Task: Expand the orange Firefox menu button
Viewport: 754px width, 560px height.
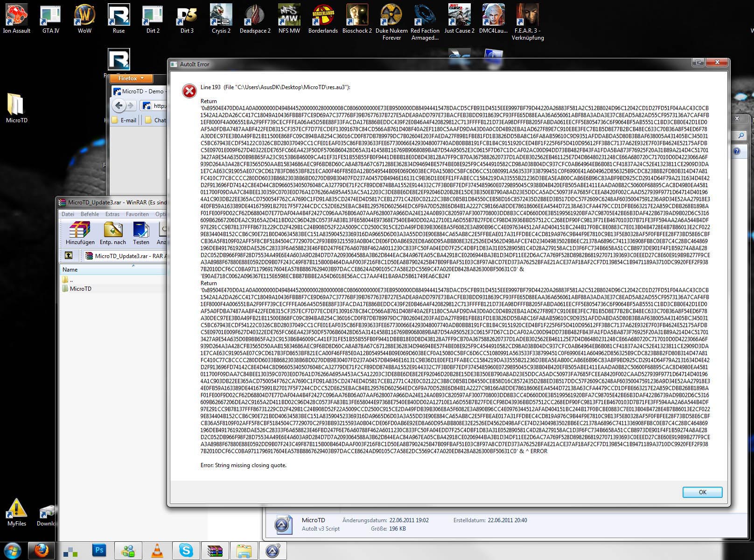Action: click(x=131, y=78)
